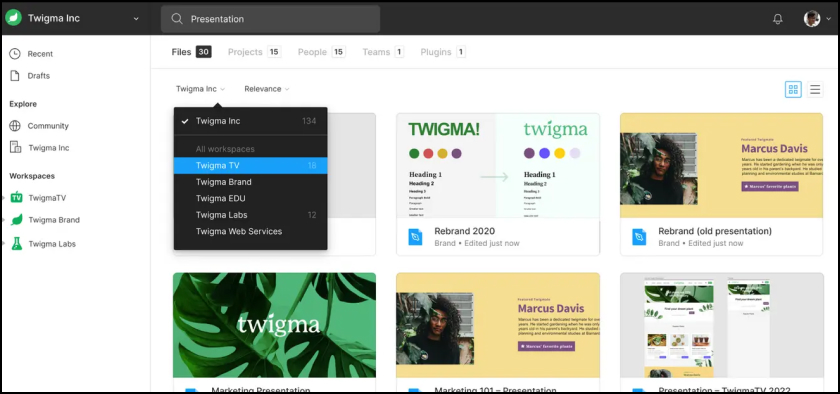This screenshot has height=394, width=840.
Task: Click the Community globe icon
Action: point(15,126)
